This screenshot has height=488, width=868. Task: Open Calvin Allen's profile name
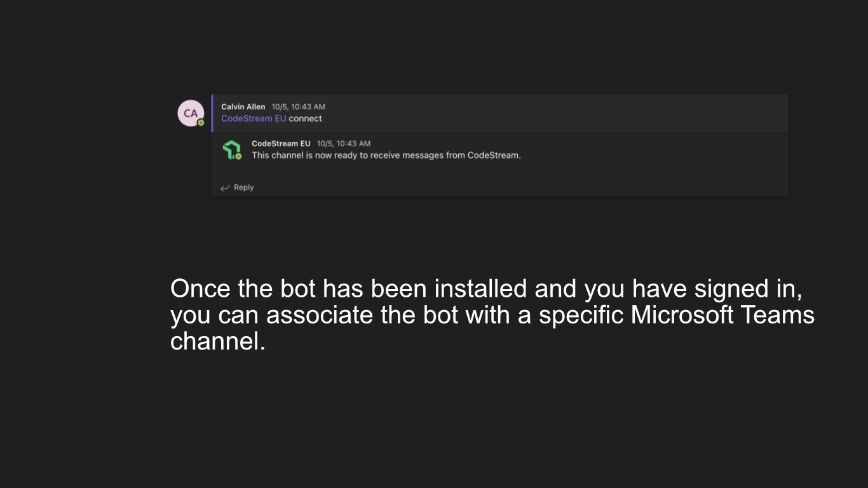243,107
